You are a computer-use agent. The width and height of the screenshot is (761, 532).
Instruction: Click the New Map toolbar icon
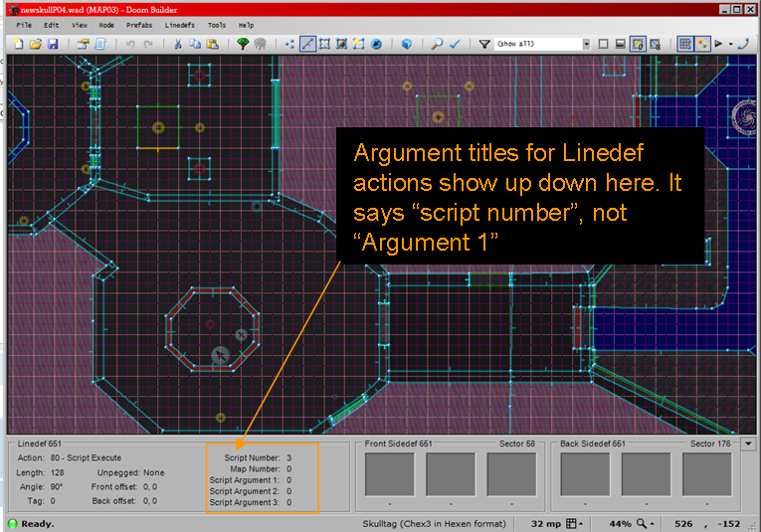point(18,44)
